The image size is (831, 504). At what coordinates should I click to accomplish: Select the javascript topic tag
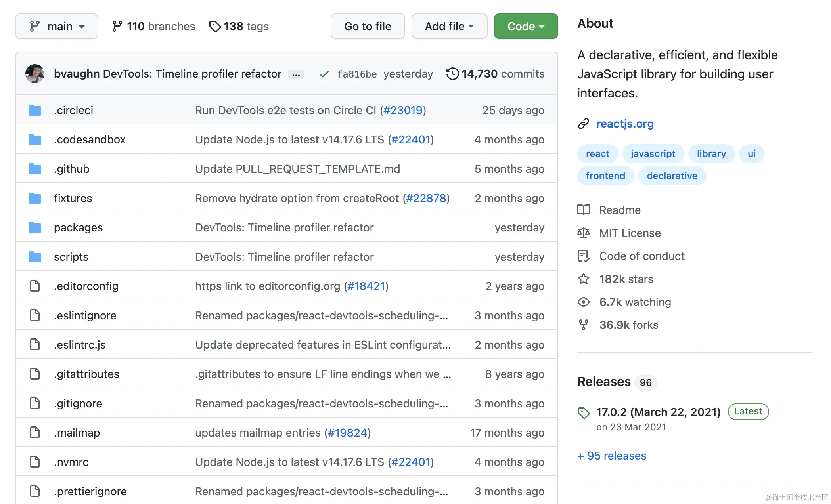tap(653, 153)
